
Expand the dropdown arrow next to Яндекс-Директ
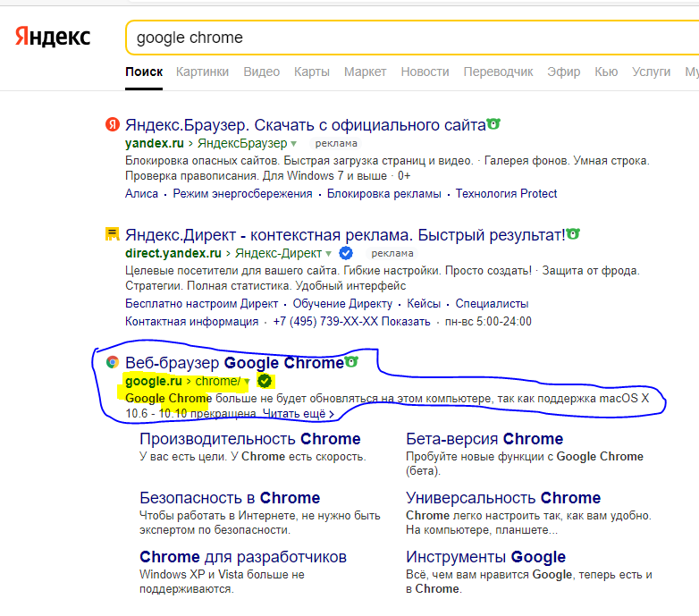[x=329, y=254]
